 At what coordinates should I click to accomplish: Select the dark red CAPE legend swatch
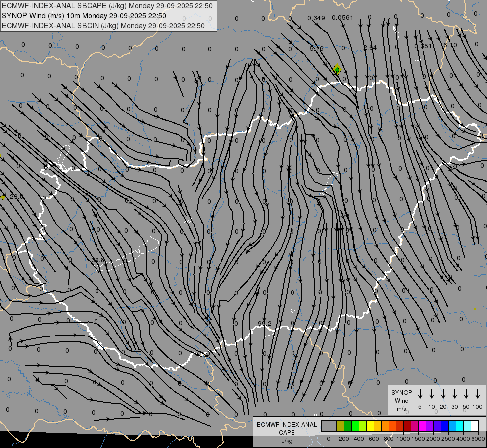tap(407, 426)
